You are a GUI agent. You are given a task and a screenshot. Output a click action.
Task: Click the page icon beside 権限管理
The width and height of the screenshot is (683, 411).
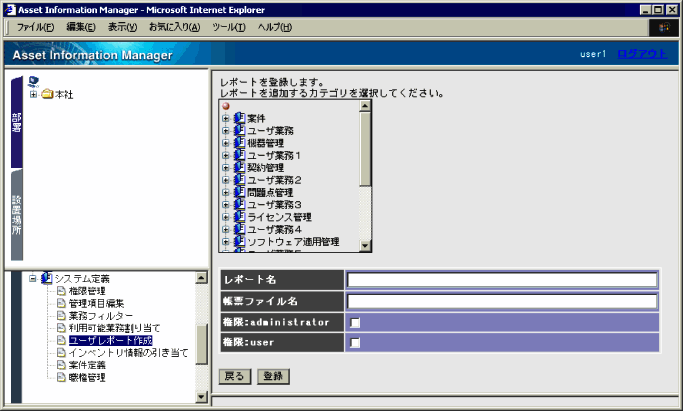tap(61, 291)
